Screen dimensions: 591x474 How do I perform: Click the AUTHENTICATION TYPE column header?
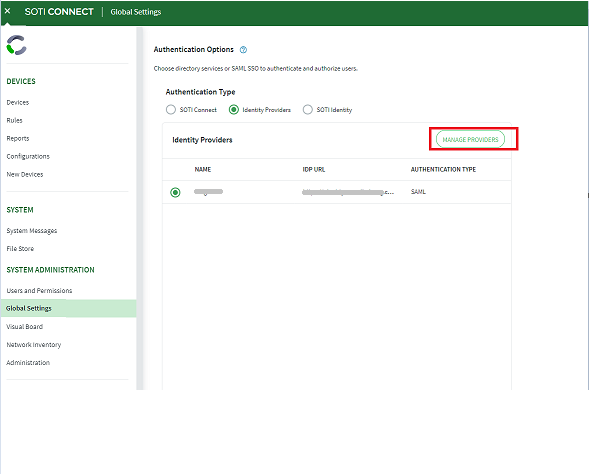[443, 170]
